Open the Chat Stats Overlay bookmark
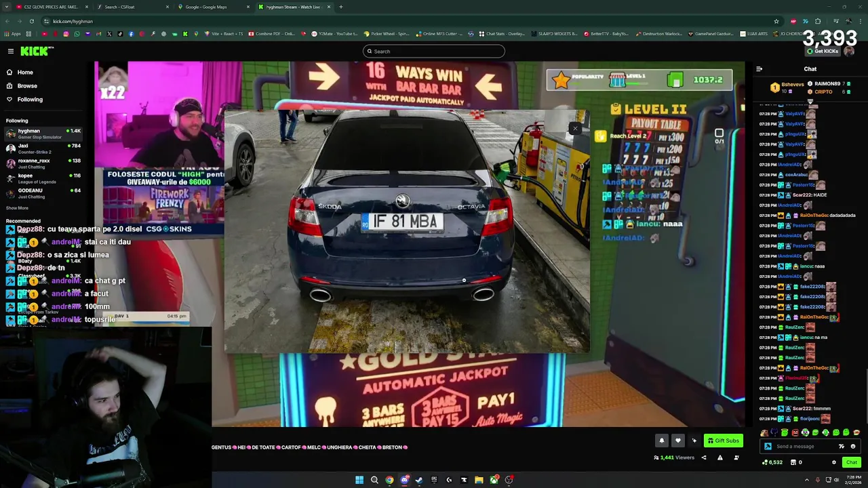868x488 pixels. point(502,33)
